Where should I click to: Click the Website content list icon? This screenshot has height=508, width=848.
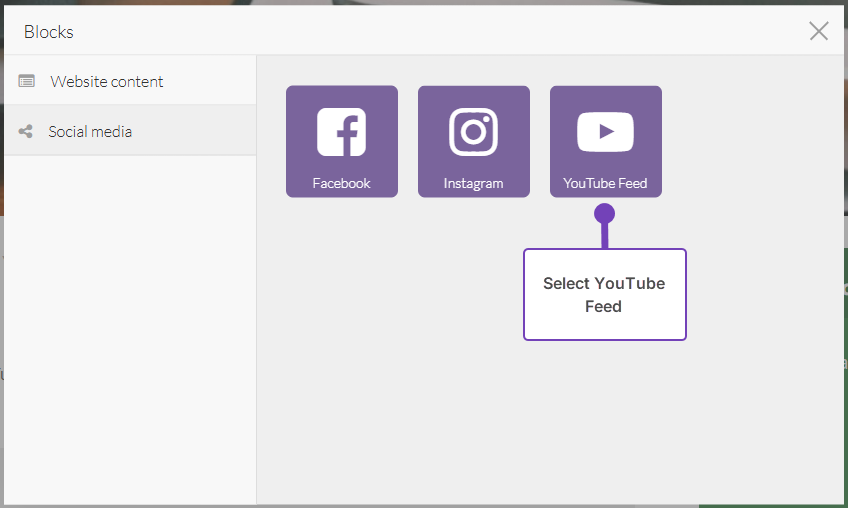tap(27, 81)
